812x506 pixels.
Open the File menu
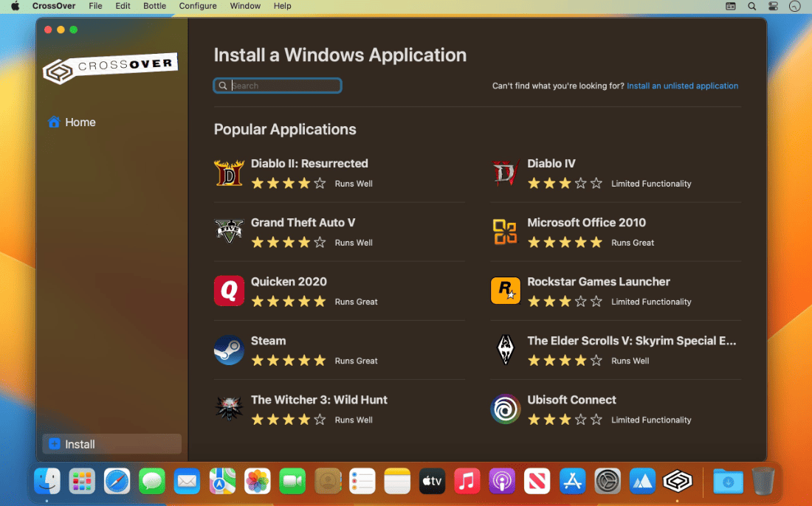point(95,6)
